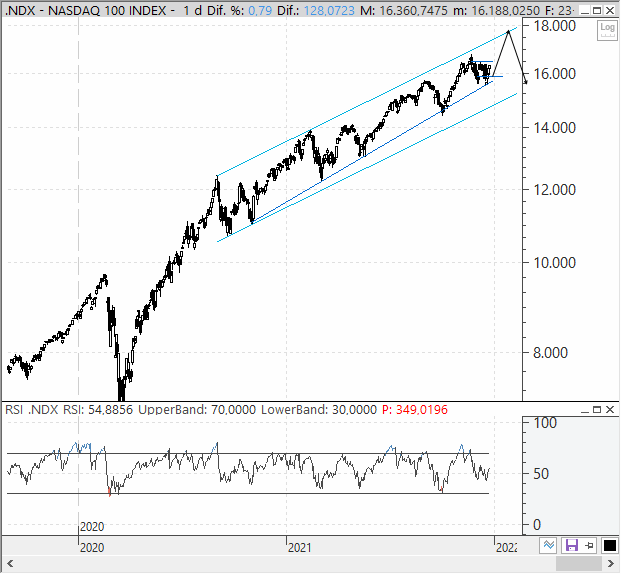Click the left scroll arrow

pos(10,563)
